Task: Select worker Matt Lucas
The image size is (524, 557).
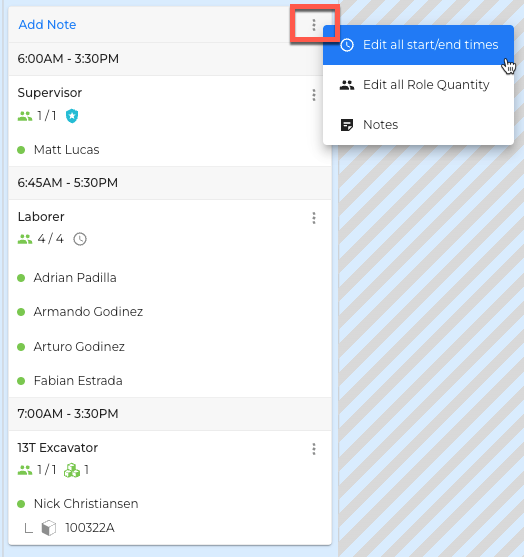Action: tap(66, 150)
